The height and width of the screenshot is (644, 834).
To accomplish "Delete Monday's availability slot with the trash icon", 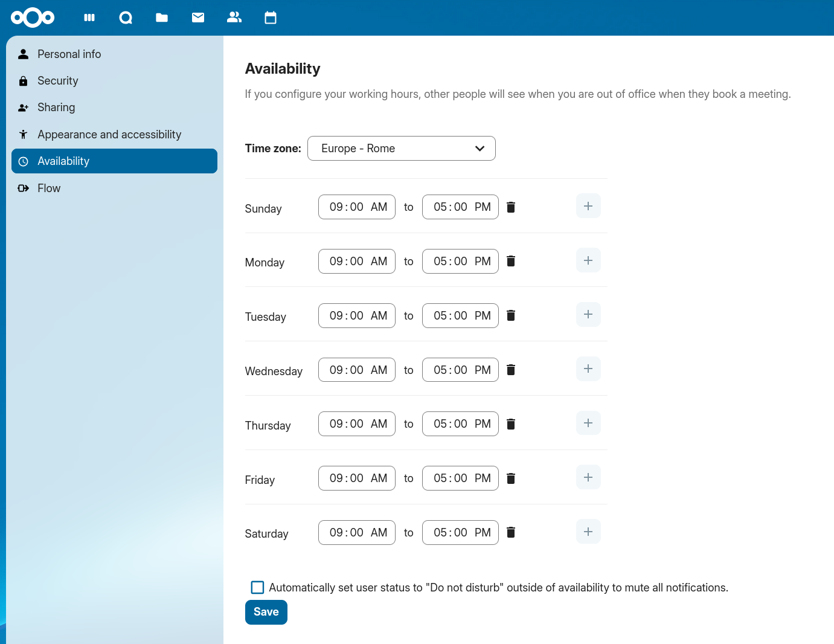I will tap(510, 261).
